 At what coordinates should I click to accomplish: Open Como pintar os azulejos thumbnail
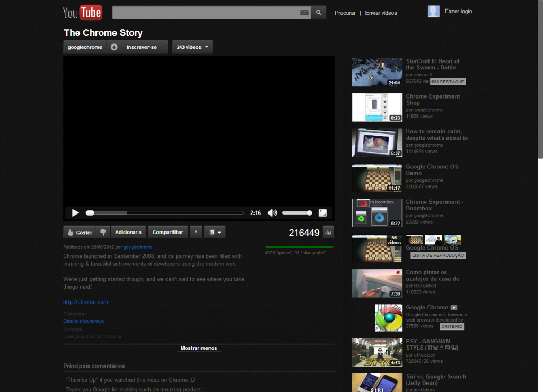click(x=377, y=283)
